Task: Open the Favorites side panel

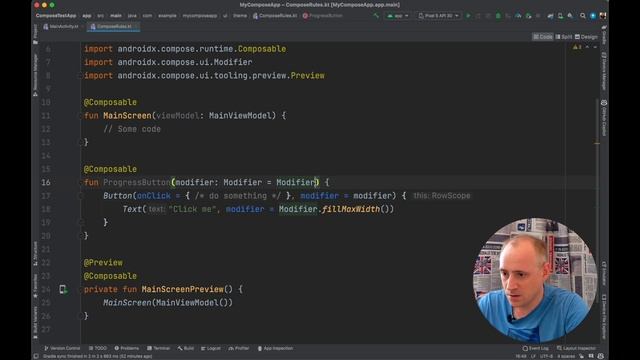Action: tap(36, 285)
